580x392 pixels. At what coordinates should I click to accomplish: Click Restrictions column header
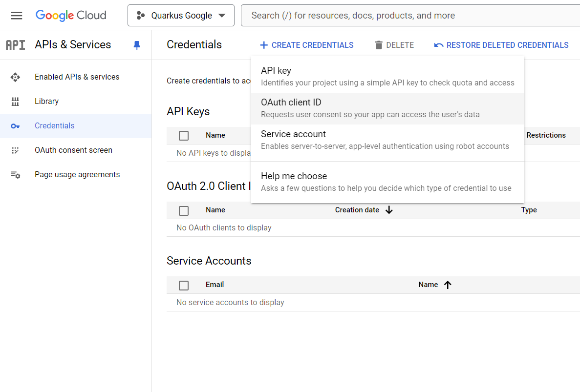(546, 135)
